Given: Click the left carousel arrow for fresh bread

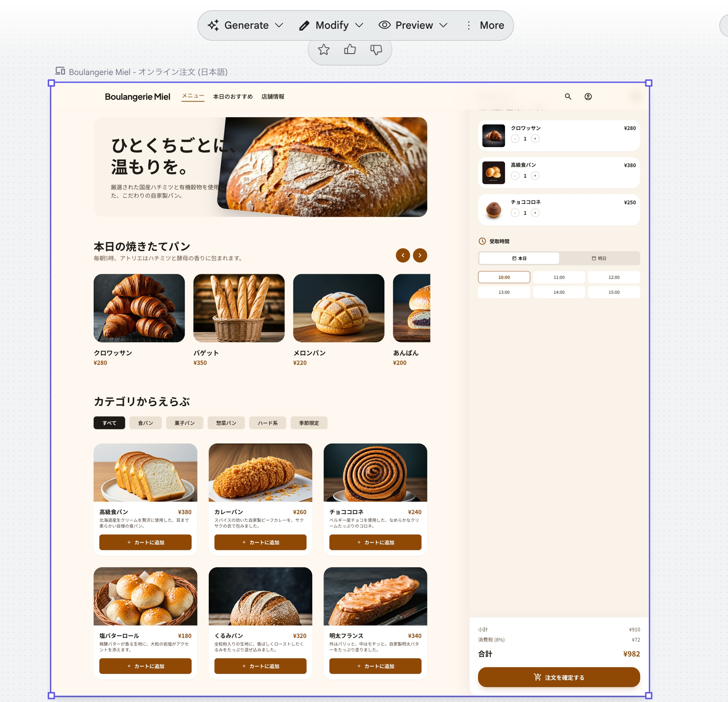Looking at the screenshot, I should (x=403, y=255).
